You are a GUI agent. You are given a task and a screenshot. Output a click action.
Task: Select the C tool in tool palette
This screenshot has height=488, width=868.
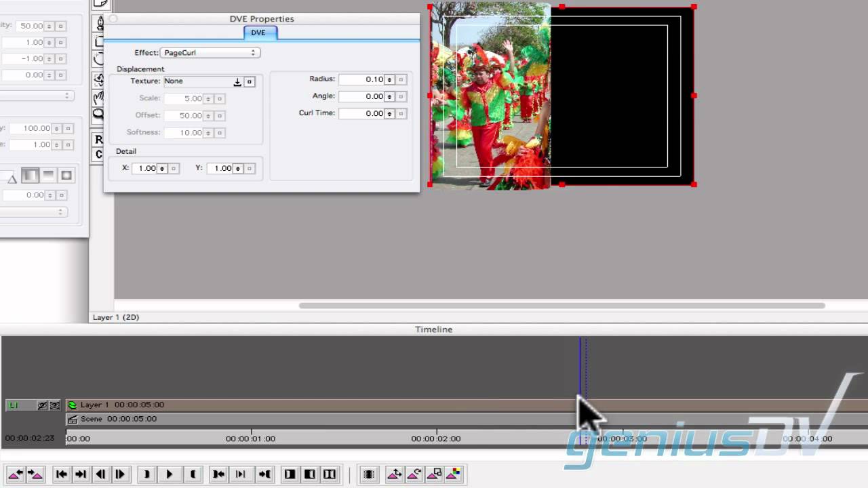pyautogui.click(x=99, y=155)
